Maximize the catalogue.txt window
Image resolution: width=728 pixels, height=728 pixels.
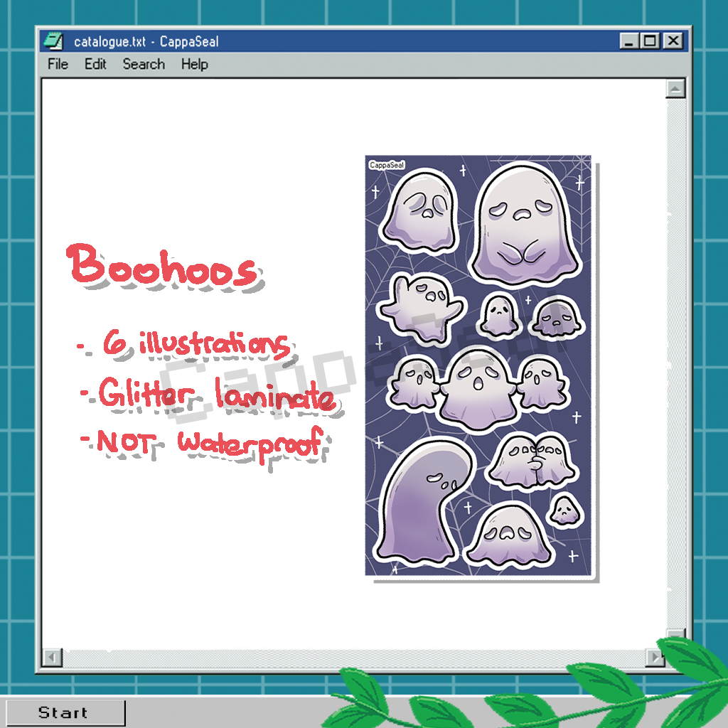pos(650,41)
